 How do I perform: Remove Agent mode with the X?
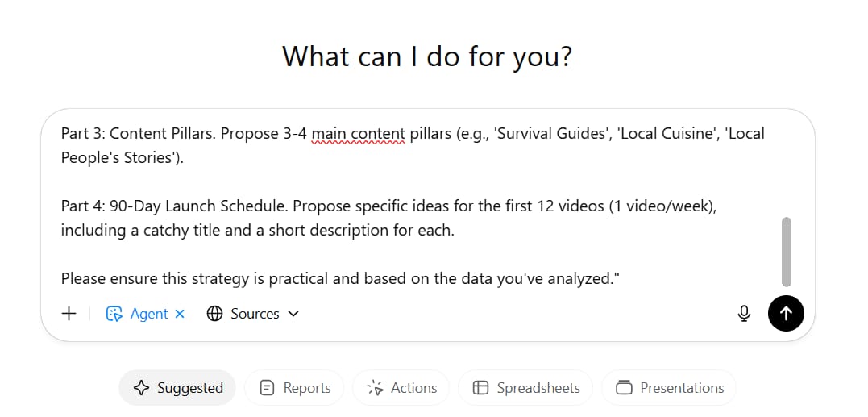(x=180, y=314)
